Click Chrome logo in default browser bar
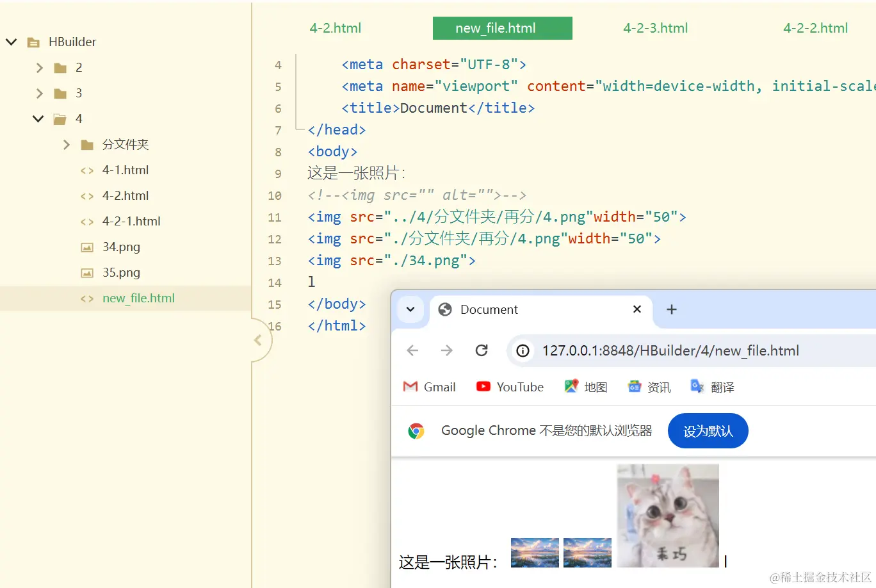Viewport: 876px width, 588px height. [416, 431]
